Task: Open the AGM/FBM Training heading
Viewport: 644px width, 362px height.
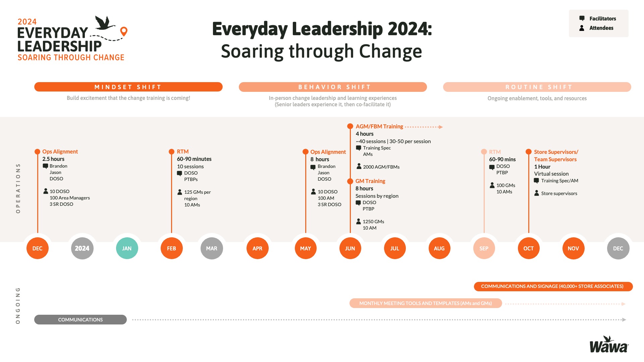Action: coord(379,127)
